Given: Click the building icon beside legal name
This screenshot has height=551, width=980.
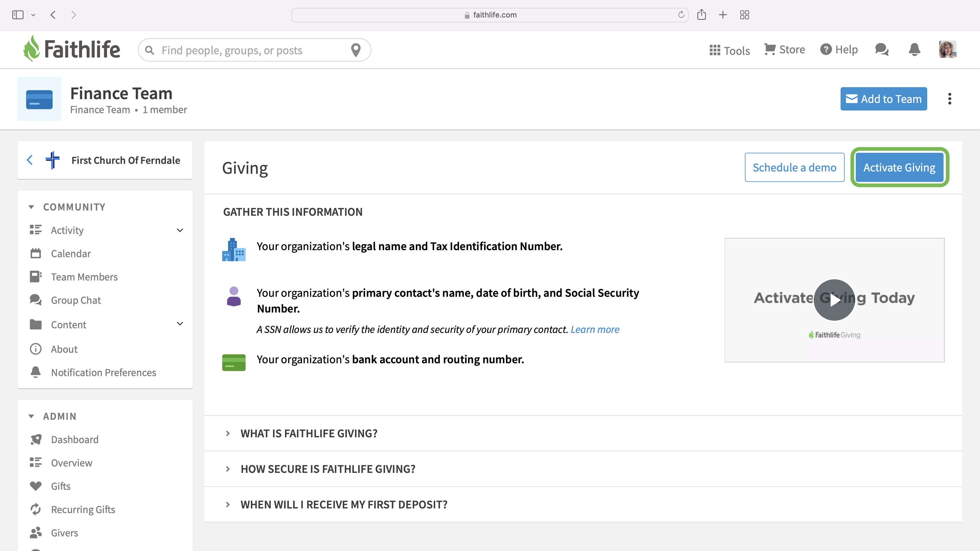Looking at the screenshot, I should coord(234,250).
